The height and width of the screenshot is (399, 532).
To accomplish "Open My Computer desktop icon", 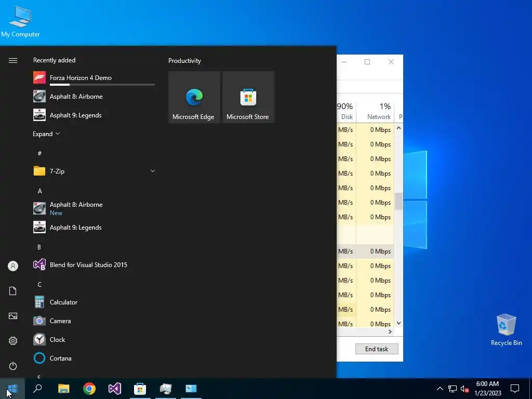I will pos(20,22).
